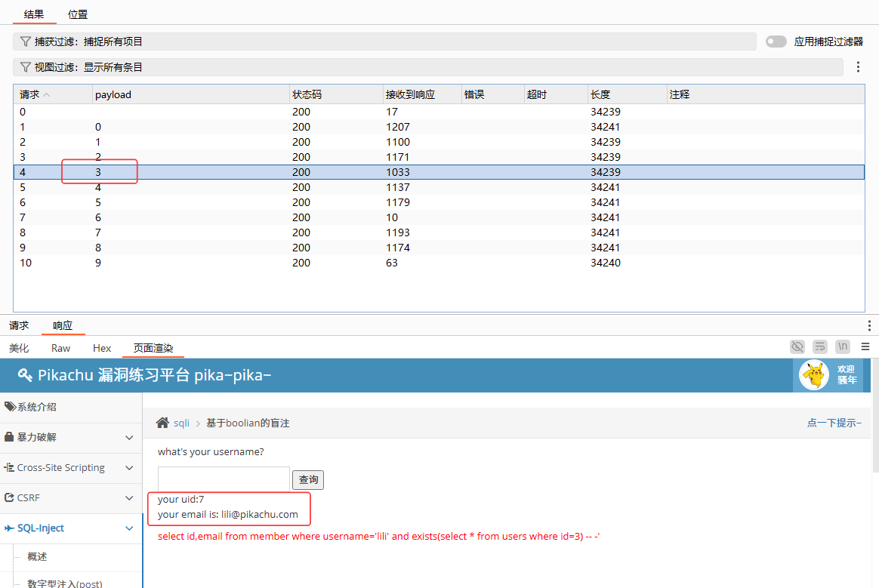Click the view filter funnel icon
Viewport: 879px width, 588px height.
[x=25, y=67]
